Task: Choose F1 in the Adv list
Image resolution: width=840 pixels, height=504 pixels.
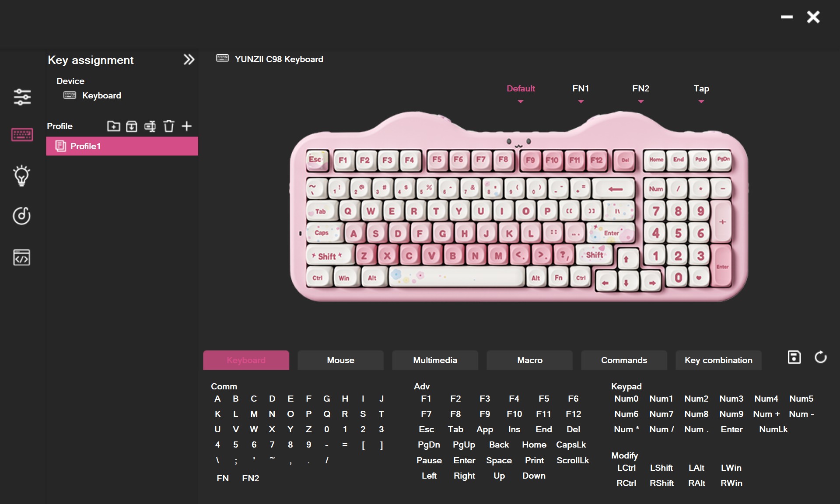Action: 426,399
